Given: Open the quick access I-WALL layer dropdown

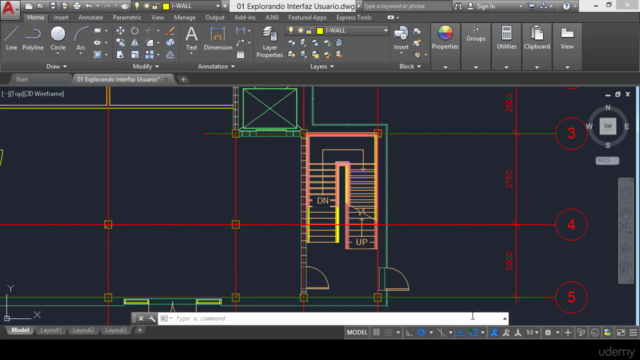Looking at the screenshot, I should click(218, 6).
